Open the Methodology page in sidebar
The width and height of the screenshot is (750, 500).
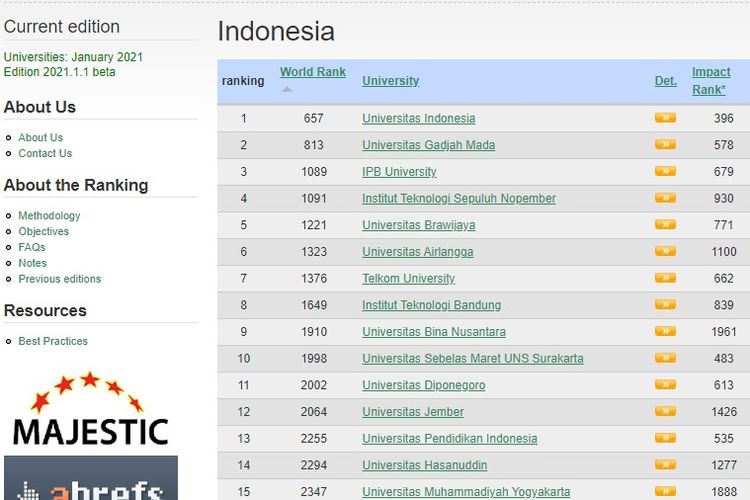click(49, 215)
